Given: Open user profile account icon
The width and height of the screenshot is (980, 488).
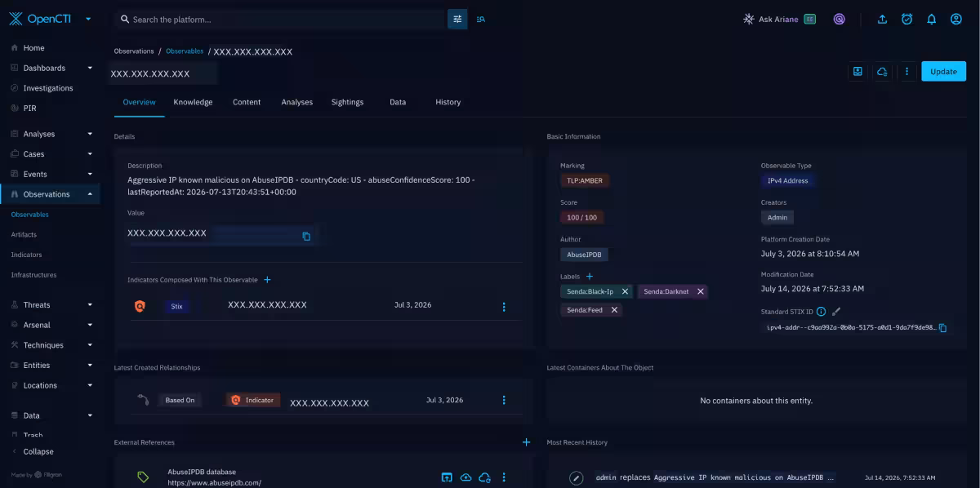Looking at the screenshot, I should pos(956,19).
